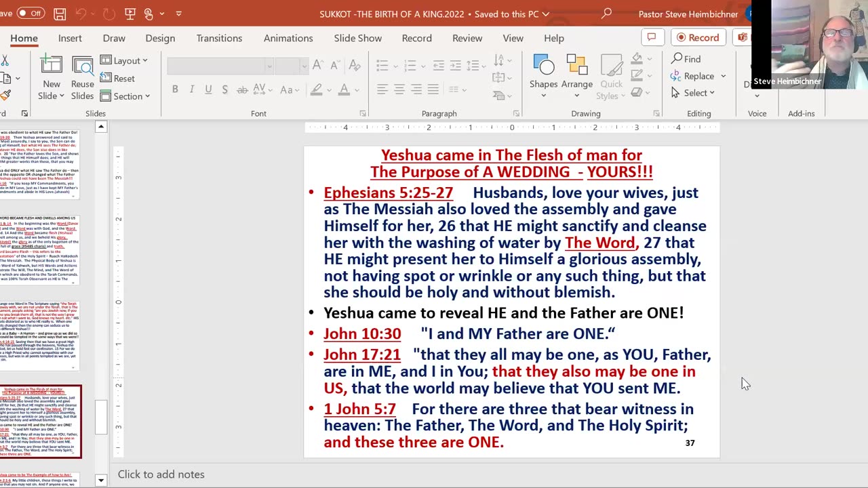Click Increase Font Size icon
This screenshot has height=488, width=868.
pos(318,66)
